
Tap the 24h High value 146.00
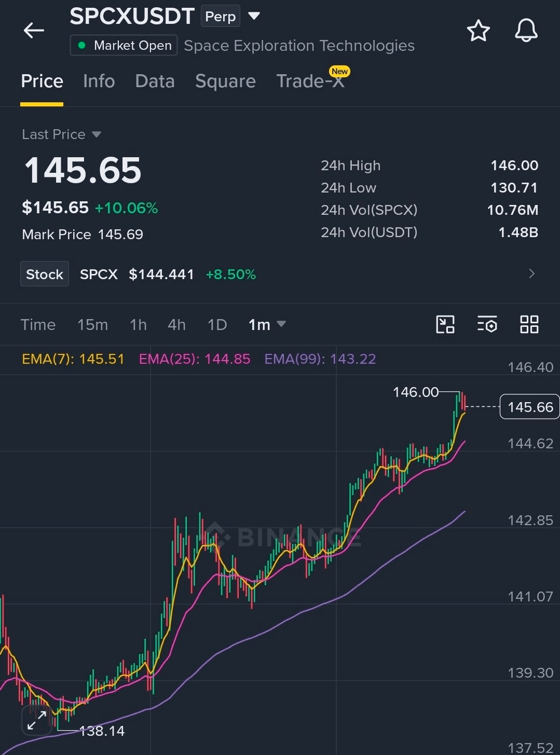point(514,166)
